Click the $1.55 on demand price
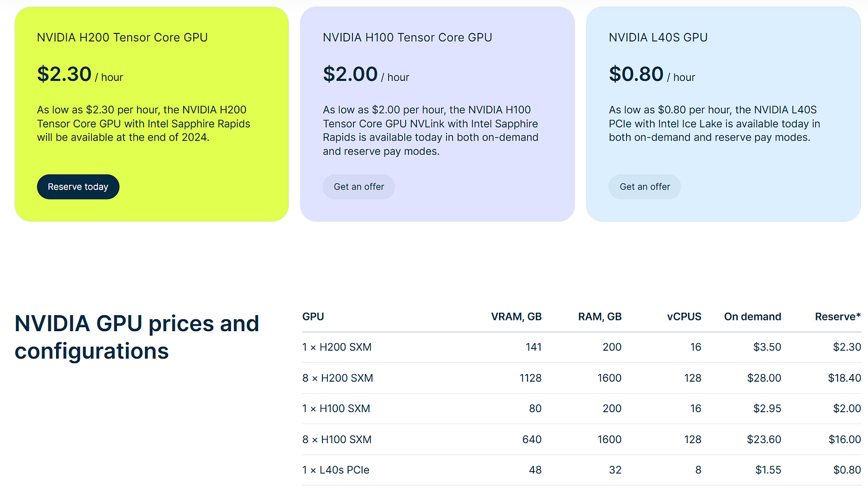 (768, 470)
